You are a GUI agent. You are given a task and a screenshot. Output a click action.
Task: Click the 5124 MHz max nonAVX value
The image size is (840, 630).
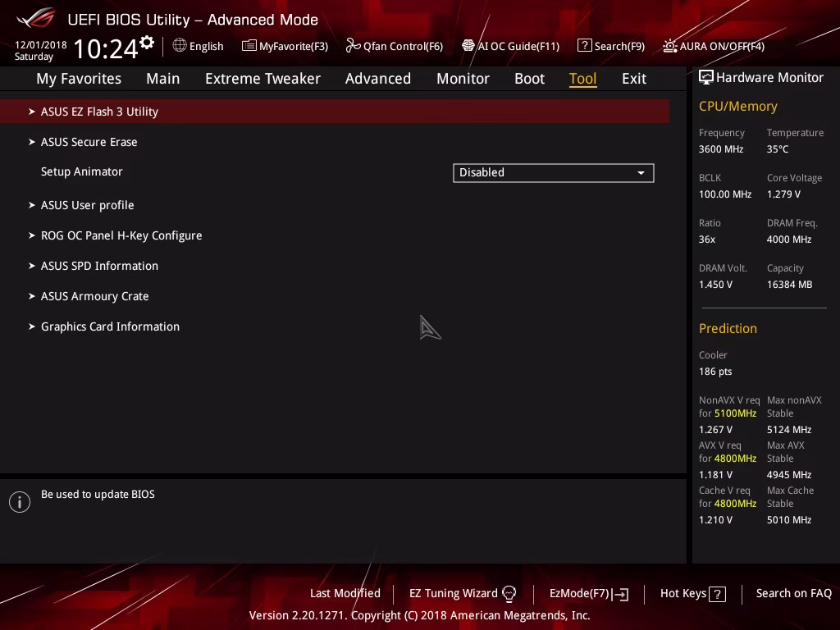tap(788, 430)
